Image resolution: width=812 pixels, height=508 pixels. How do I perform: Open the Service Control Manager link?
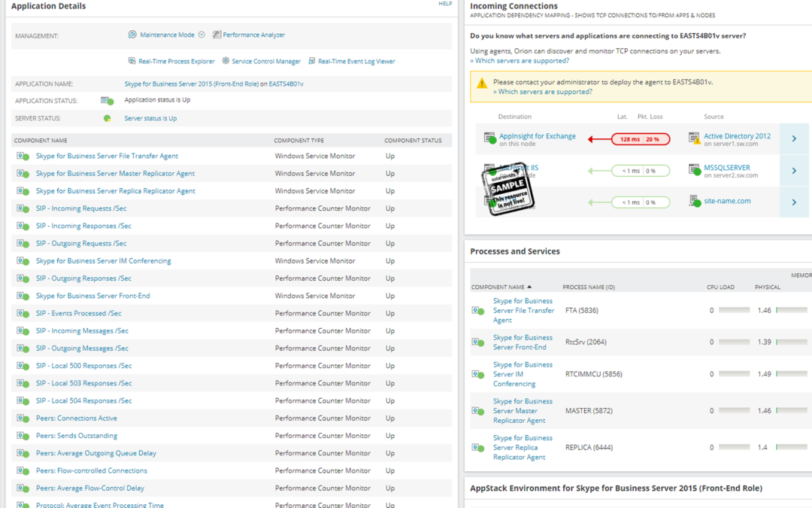266,61
